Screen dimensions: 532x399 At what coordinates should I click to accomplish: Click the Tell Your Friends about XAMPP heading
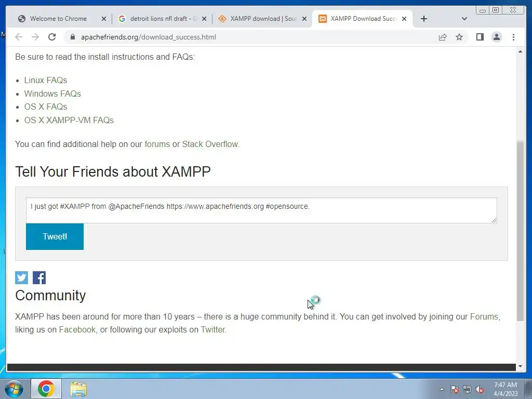113,171
